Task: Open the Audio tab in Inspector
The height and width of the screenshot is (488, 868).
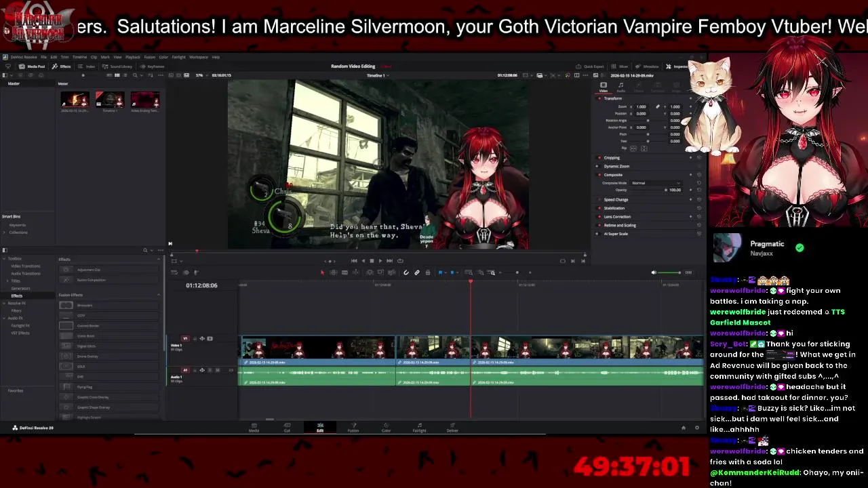Action: click(x=620, y=87)
